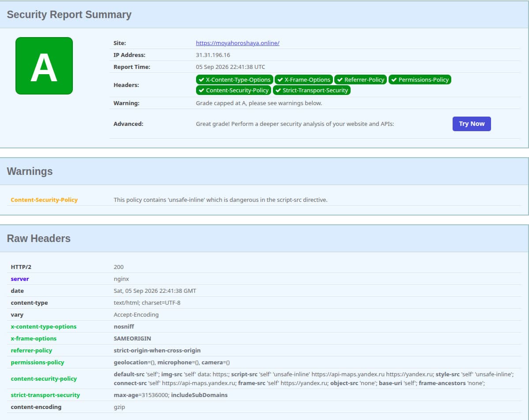This screenshot has height=420, width=529.
Task: Click the max-age=31536000 value
Action: tap(141, 395)
